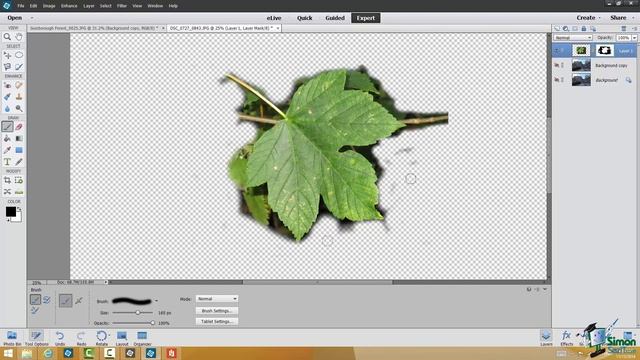Delete layer with trash icon
This screenshot has height=360, width=640.
624,29
